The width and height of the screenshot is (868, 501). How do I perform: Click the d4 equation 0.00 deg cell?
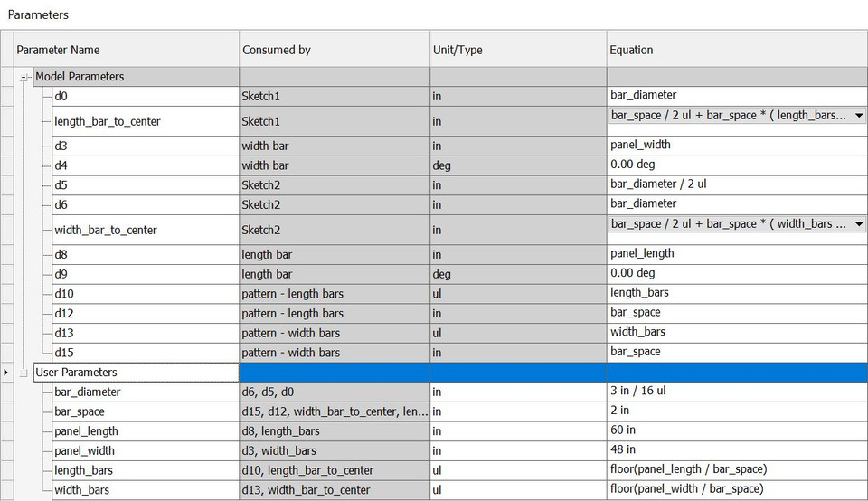(735, 165)
